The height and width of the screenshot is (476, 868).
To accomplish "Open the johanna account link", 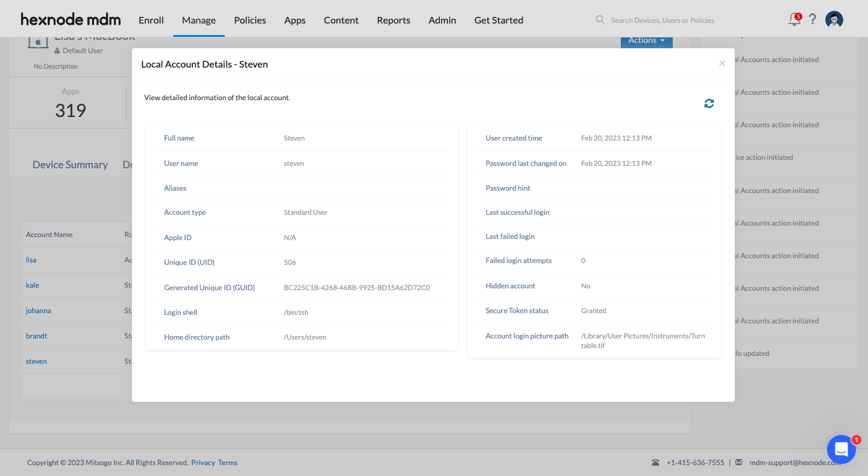I will pos(39,311).
